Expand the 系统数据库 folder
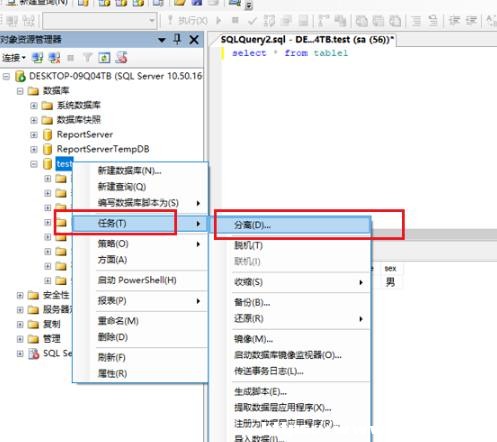Image resolution: width=497 pixels, height=442 pixels. click(34, 106)
